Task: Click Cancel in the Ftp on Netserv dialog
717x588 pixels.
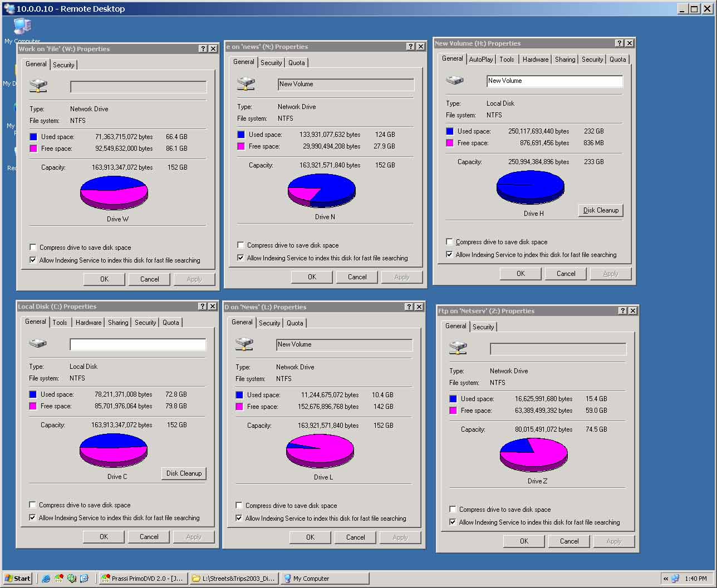Action: 569,541
